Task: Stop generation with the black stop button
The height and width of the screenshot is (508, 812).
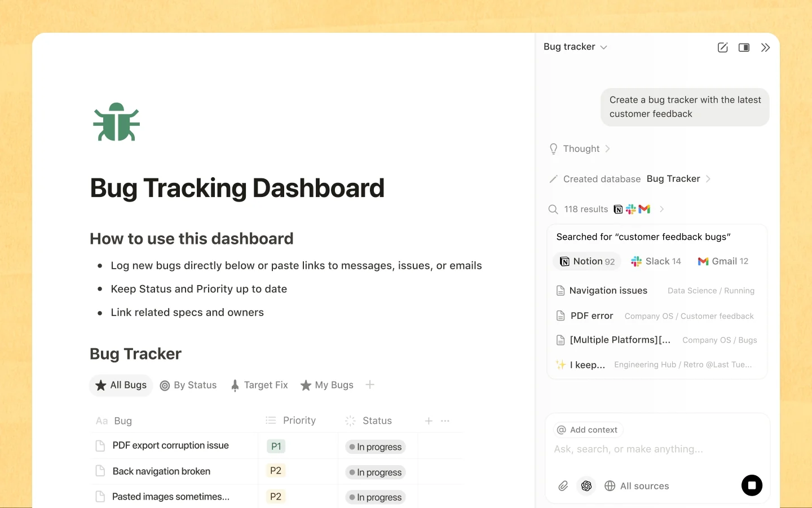Action: (x=752, y=485)
